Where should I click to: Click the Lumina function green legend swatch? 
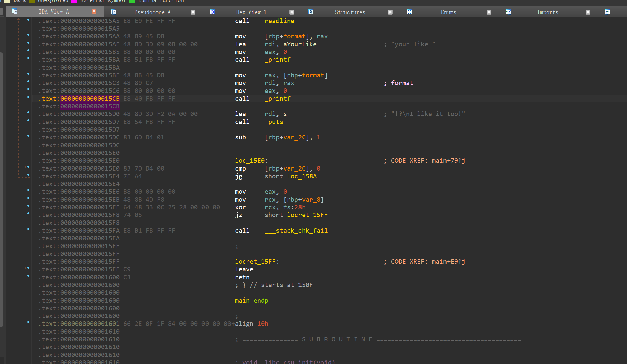click(132, 1)
